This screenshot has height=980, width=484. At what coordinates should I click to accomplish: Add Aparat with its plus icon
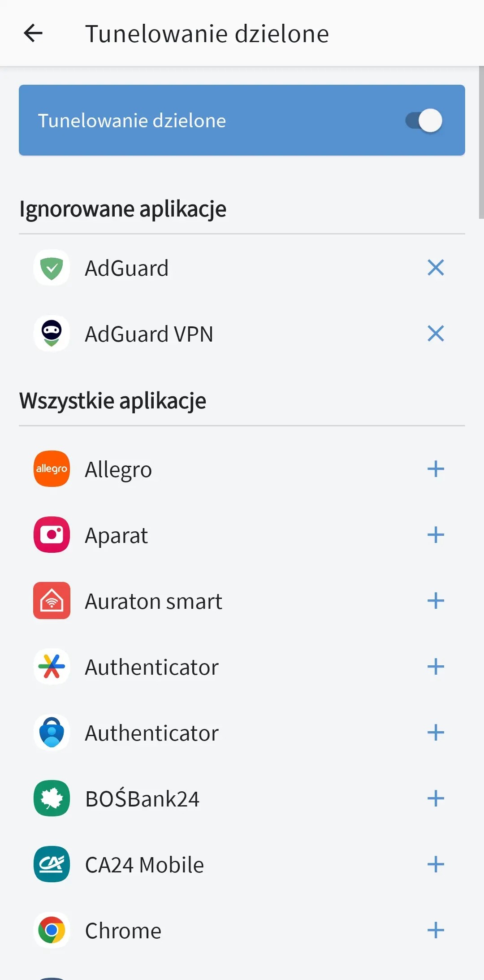point(436,535)
